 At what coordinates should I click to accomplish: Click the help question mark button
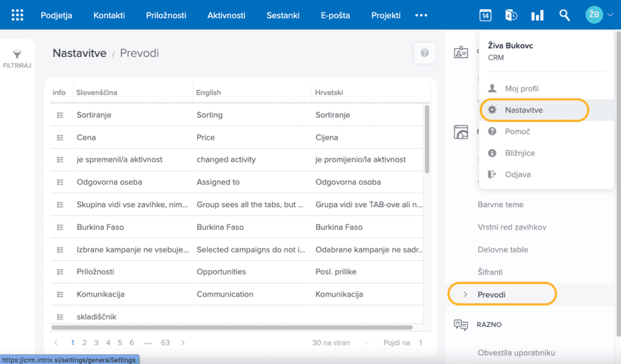pos(425,53)
